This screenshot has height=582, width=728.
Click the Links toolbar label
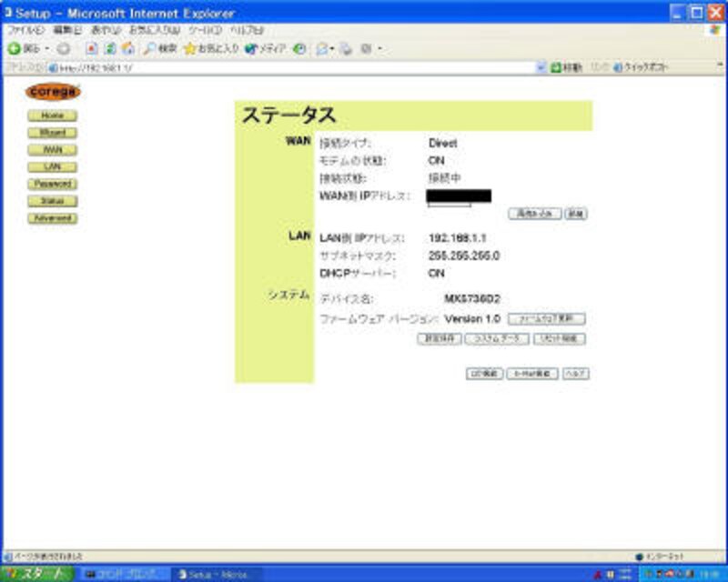tap(599, 68)
